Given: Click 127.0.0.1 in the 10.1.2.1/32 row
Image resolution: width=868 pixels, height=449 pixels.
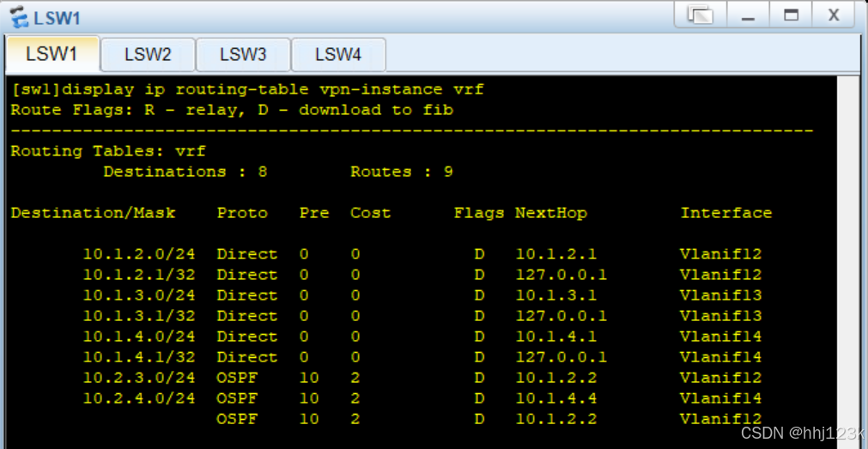Looking at the screenshot, I should coord(561,275).
